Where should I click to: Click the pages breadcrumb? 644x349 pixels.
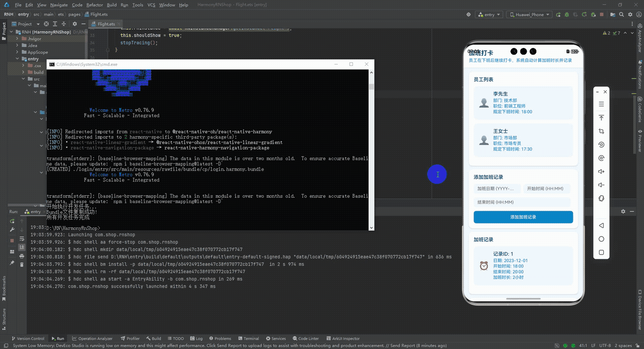(x=75, y=15)
